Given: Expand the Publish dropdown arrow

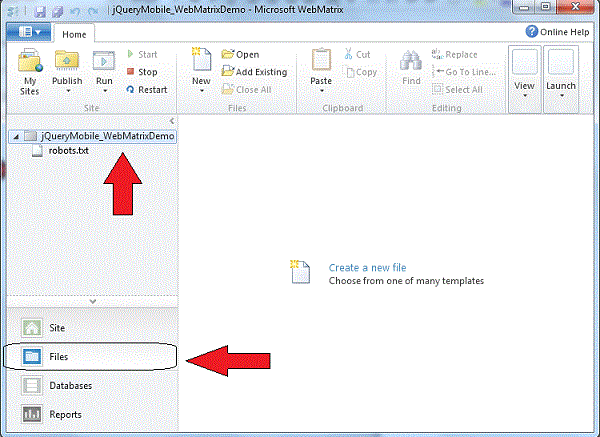Looking at the screenshot, I should pos(67,91).
